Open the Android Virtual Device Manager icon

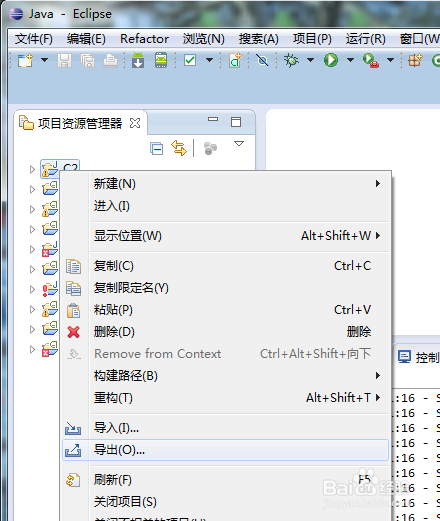click(x=161, y=60)
